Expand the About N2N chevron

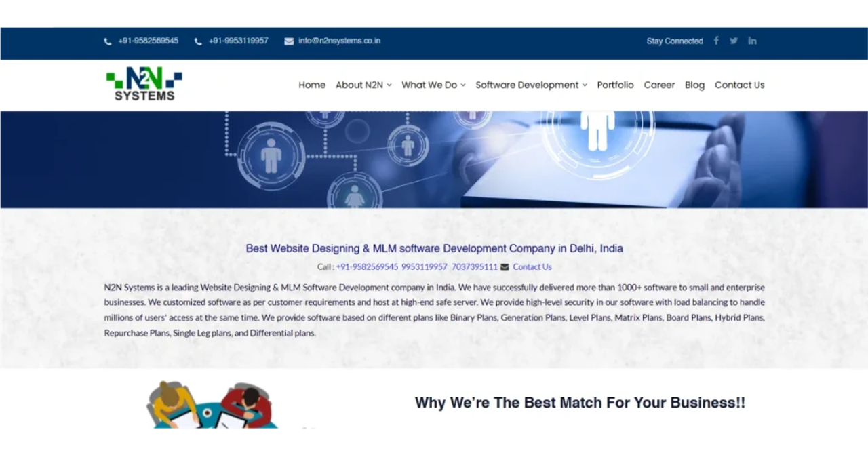pyautogui.click(x=389, y=85)
